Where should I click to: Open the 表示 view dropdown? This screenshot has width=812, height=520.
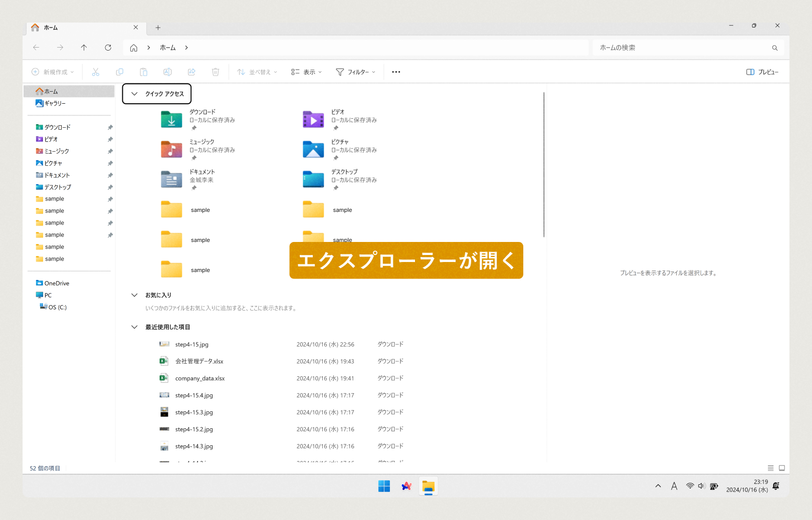306,72
